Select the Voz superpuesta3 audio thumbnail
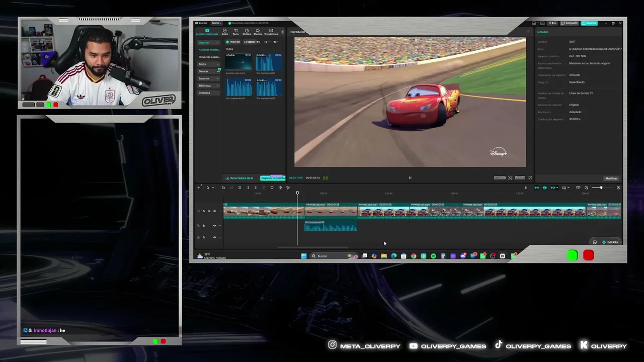The width and height of the screenshot is (644, 362). pyautogui.click(x=269, y=87)
